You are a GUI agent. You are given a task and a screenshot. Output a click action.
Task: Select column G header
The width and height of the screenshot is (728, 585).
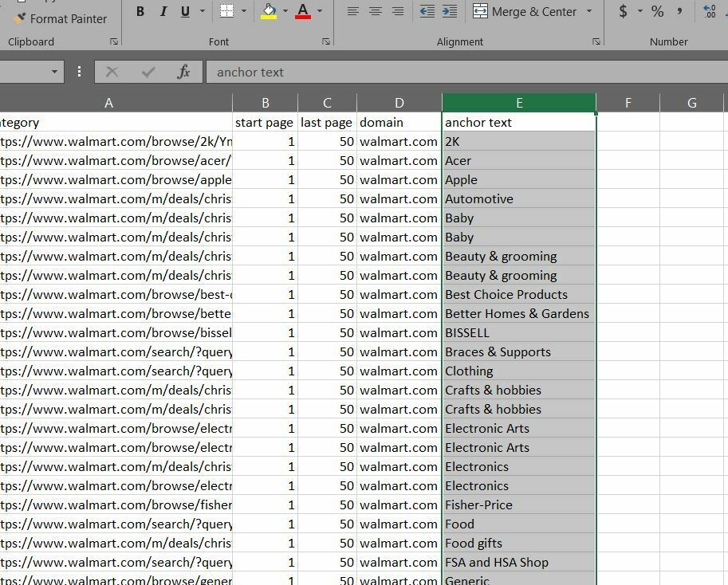[x=692, y=103]
